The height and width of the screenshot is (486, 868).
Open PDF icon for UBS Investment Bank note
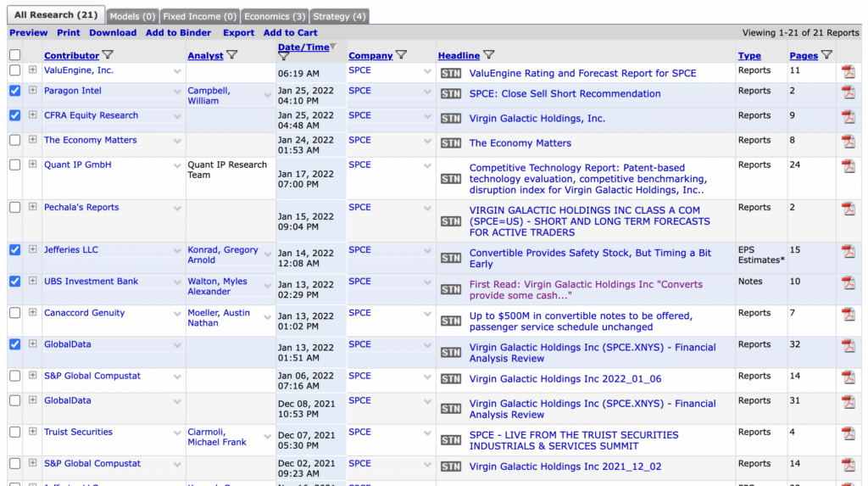(848, 283)
